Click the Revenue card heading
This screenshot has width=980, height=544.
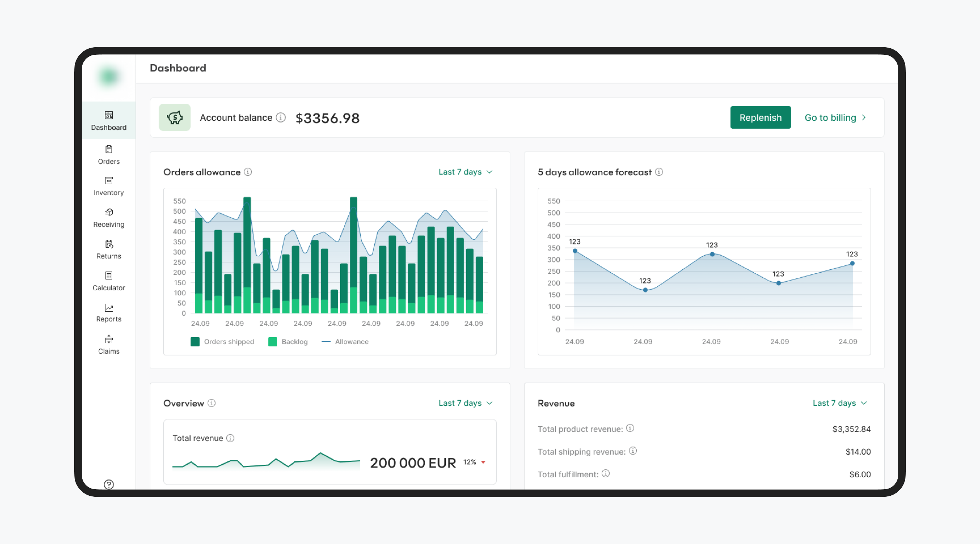click(x=556, y=403)
